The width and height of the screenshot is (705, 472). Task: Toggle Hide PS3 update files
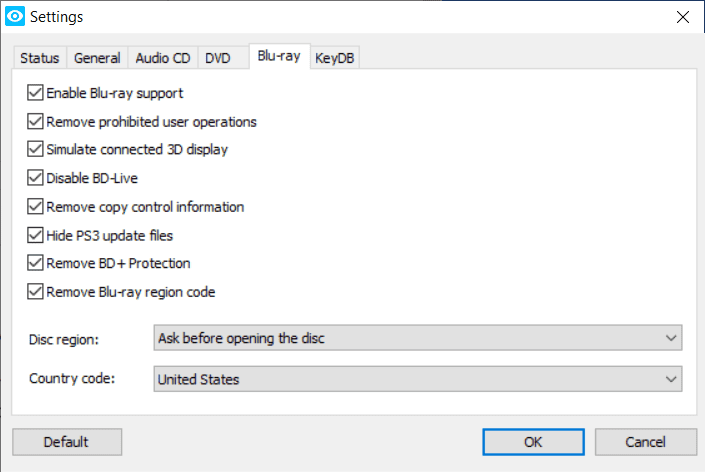pos(37,236)
